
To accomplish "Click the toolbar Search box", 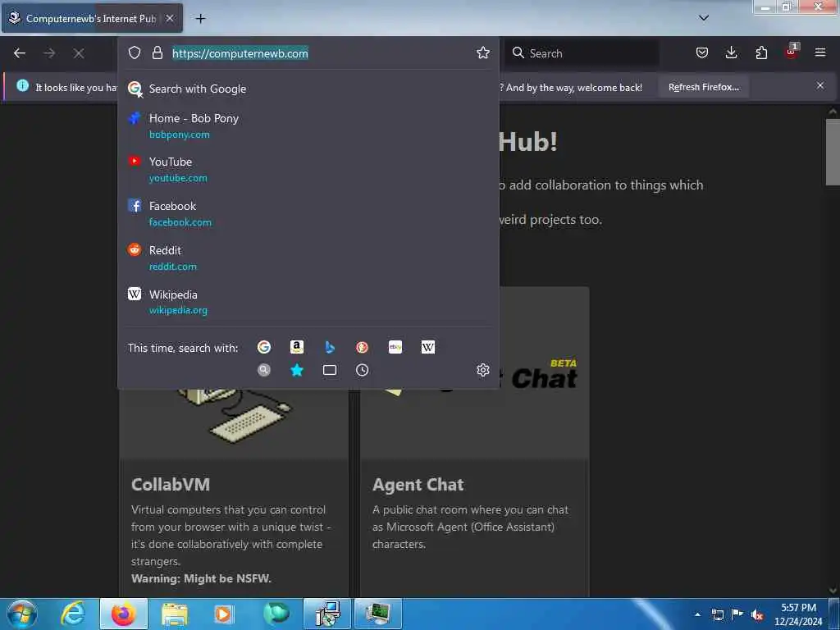I will pos(582,53).
